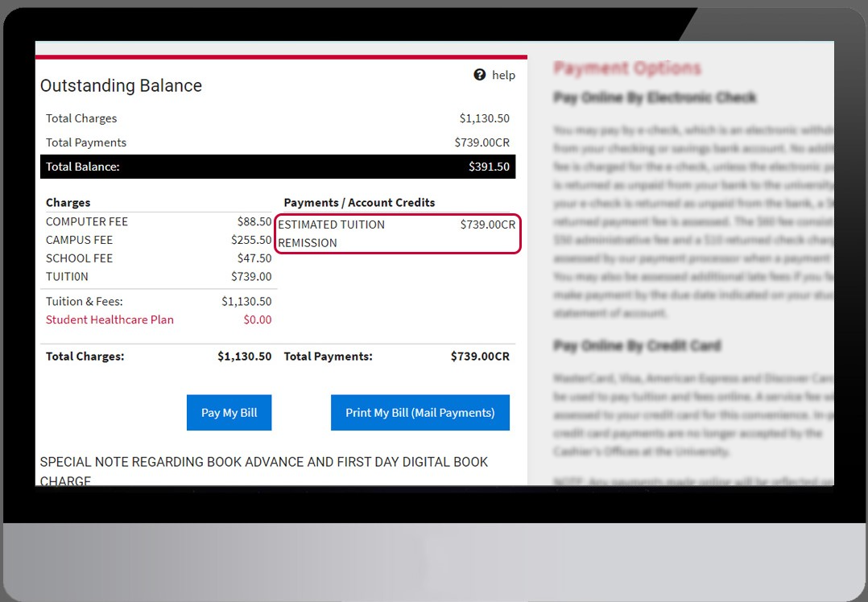Image resolution: width=868 pixels, height=602 pixels.
Task: Select the COMPUTER FEE line item
Action: 87,221
